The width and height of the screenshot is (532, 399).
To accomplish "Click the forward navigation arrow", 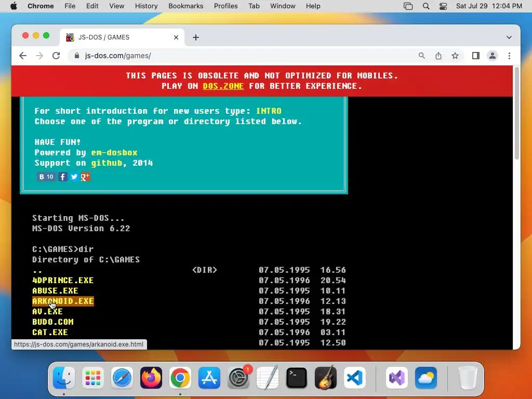I will click(x=39, y=56).
